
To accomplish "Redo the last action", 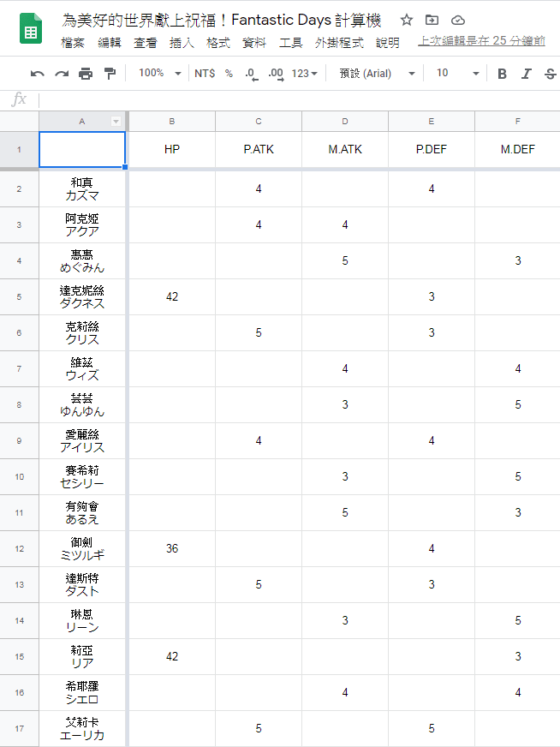I will point(62,74).
